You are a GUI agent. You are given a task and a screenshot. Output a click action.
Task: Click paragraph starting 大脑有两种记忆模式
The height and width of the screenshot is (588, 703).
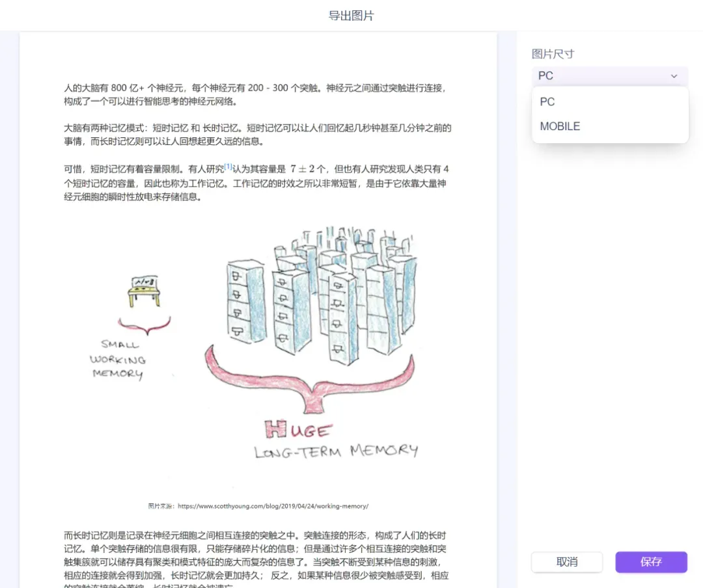pos(257,135)
